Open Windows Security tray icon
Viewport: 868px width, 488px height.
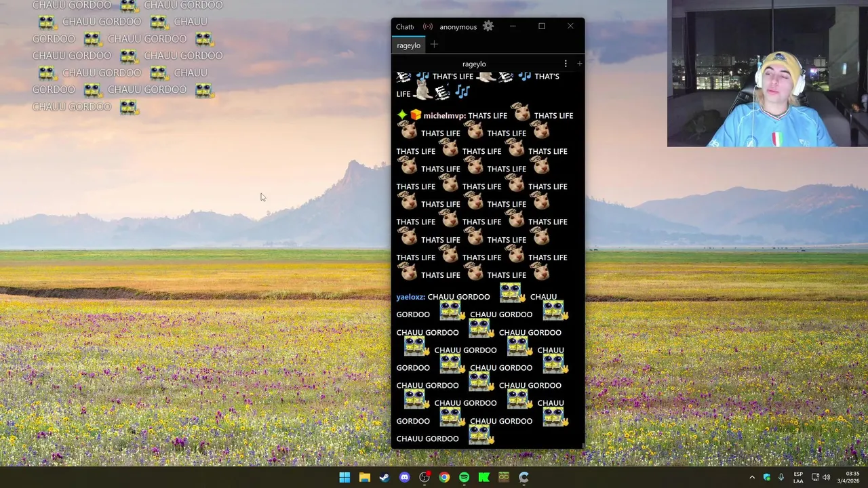(767, 477)
